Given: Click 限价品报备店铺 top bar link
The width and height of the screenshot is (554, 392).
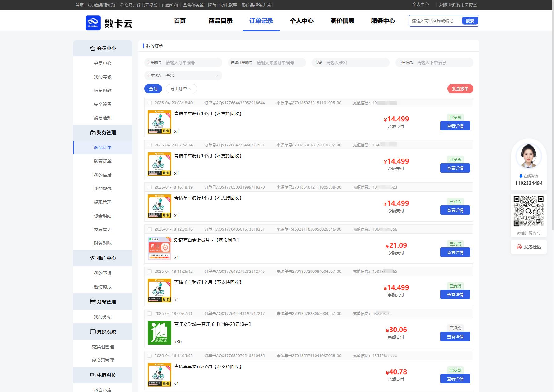Looking at the screenshot, I should (x=256, y=5).
